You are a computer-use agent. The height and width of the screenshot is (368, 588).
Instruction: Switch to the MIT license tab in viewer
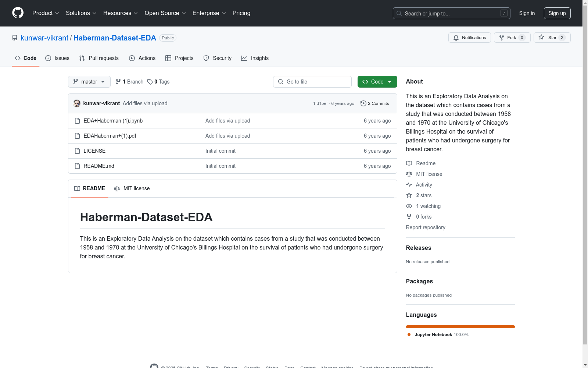point(132,188)
